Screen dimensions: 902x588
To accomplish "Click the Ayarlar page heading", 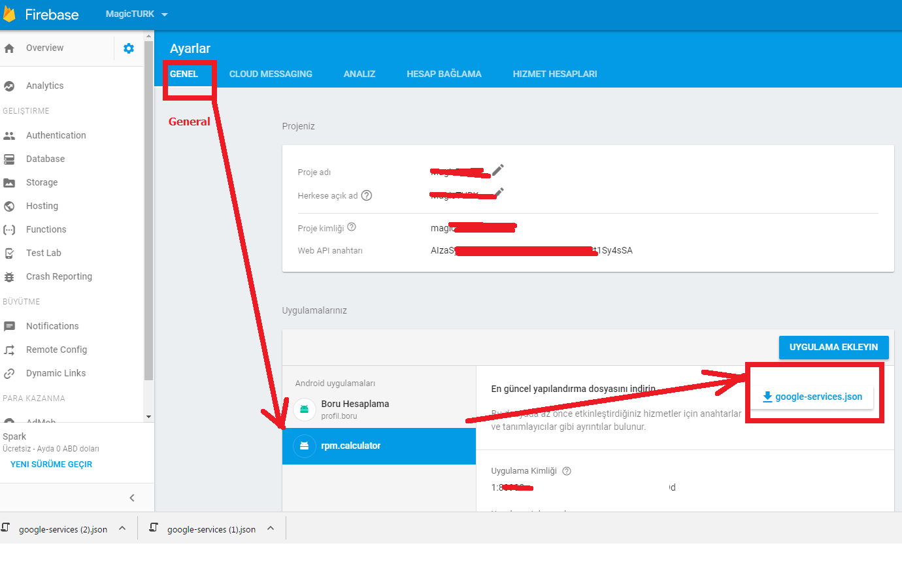I will coord(190,49).
